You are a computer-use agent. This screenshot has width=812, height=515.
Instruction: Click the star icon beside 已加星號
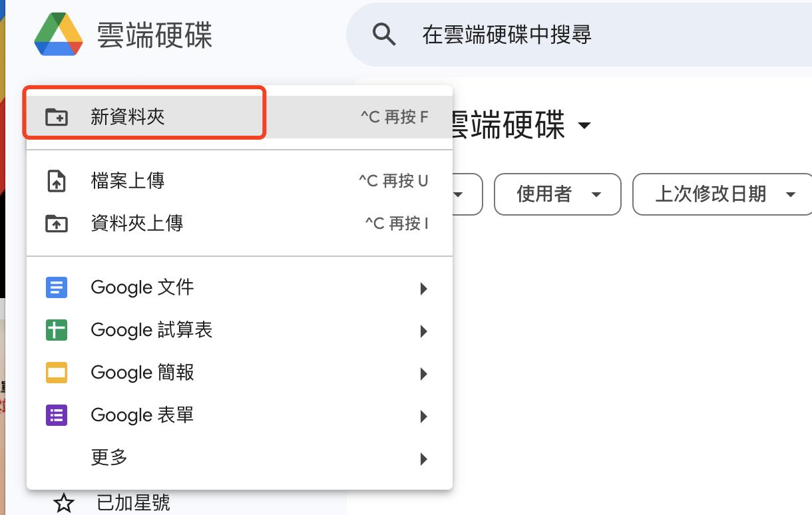pos(64,504)
